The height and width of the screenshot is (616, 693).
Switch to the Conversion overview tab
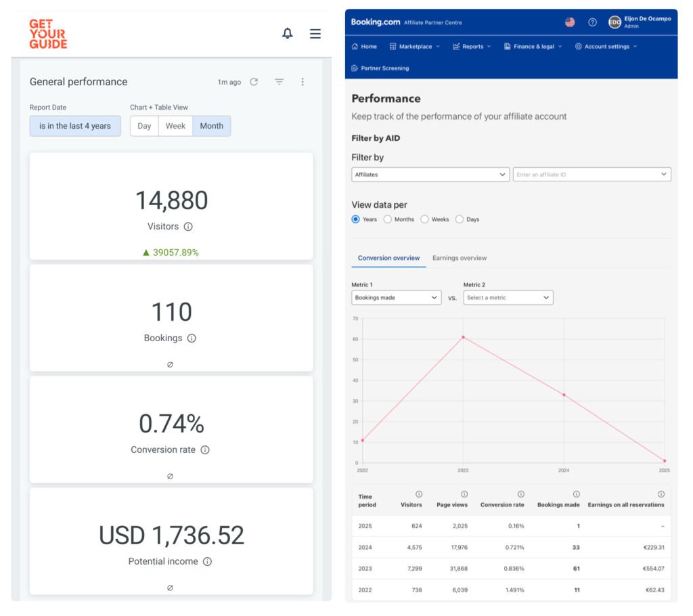tap(388, 258)
